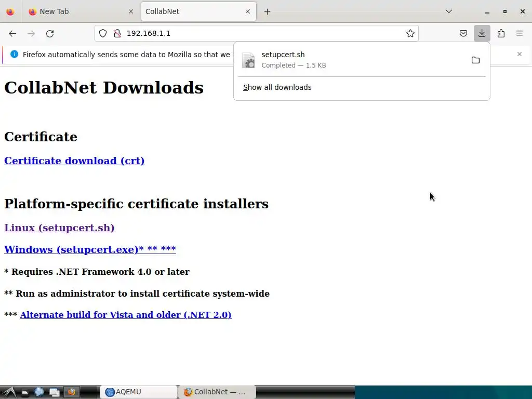
Task: Toggle the Downloads panel button
Action: (x=482, y=33)
